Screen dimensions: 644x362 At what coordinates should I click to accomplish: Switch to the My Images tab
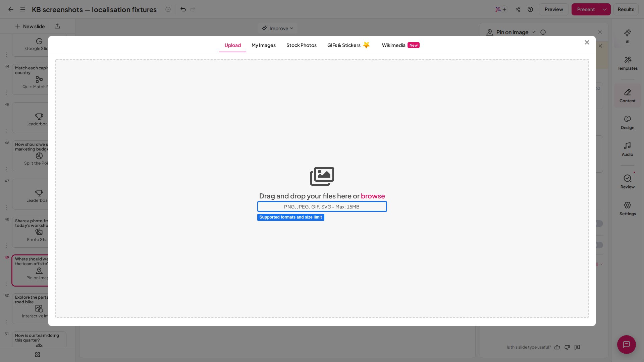[x=263, y=45]
